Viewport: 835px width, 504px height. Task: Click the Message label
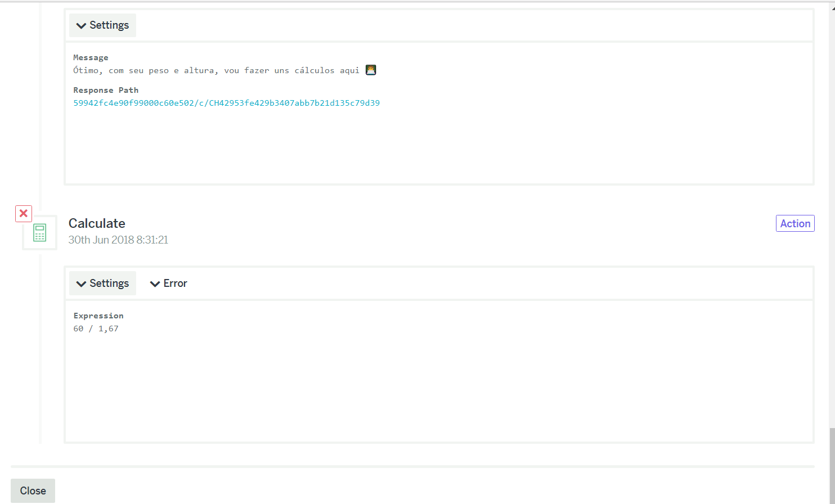pyautogui.click(x=91, y=57)
